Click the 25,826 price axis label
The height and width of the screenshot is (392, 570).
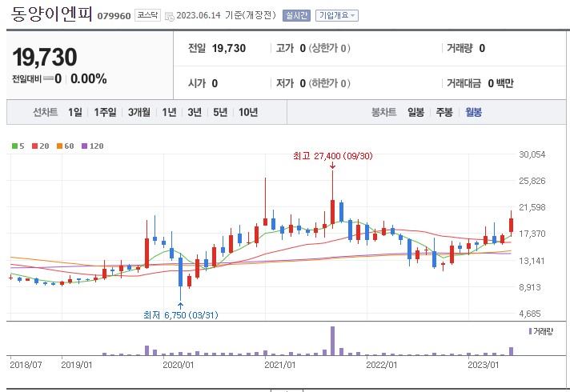[532, 181]
